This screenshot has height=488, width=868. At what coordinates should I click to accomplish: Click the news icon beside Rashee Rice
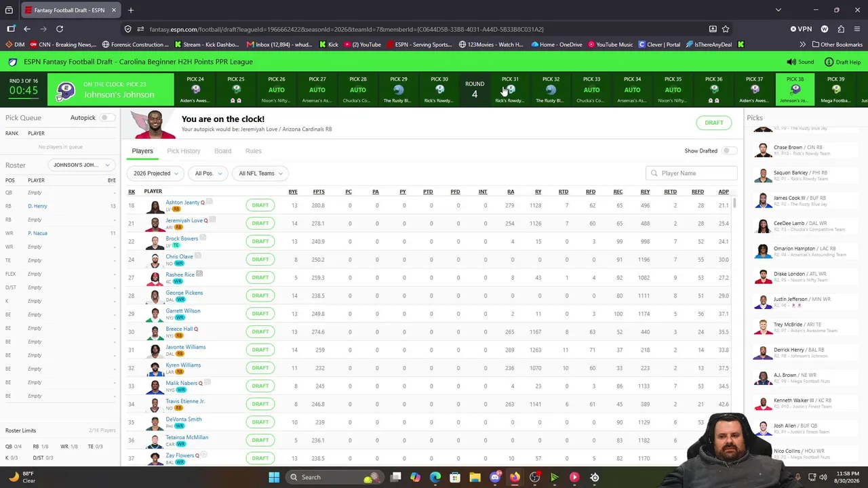pos(199,274)
